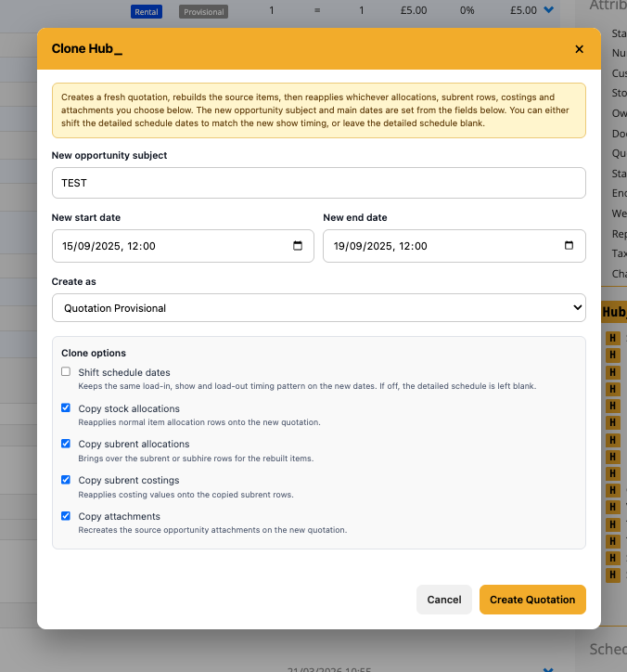
Task: Cancel the clone dialog
Action: [444, 600]
